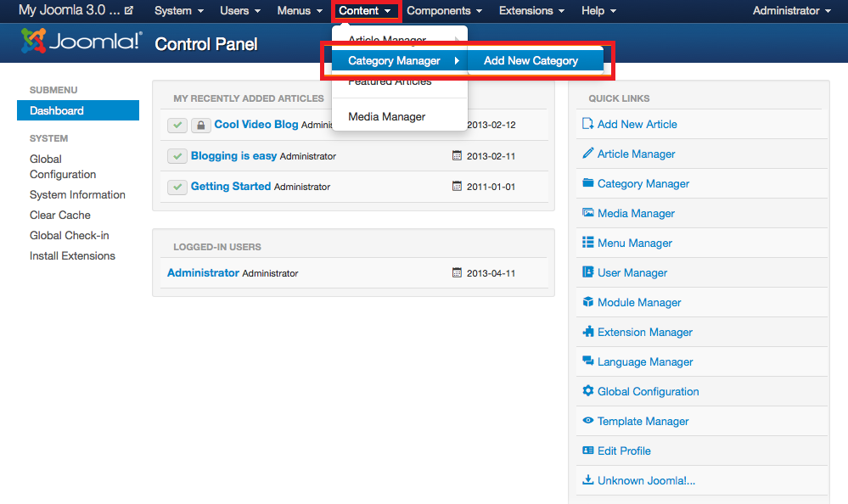Click the download icon beside Unknown Joomla!
The image size is (848, 504).
[588, 479]
